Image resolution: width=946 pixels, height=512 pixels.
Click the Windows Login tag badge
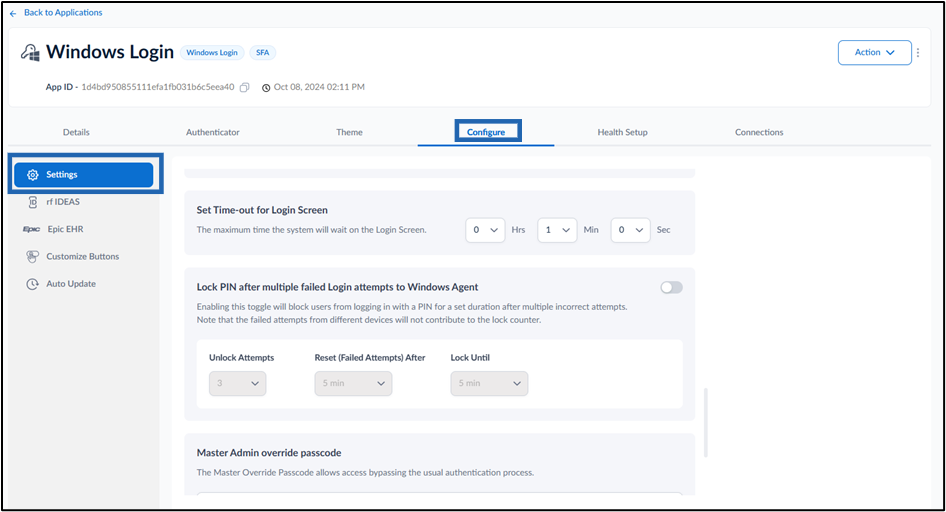[x=212, y=52]
